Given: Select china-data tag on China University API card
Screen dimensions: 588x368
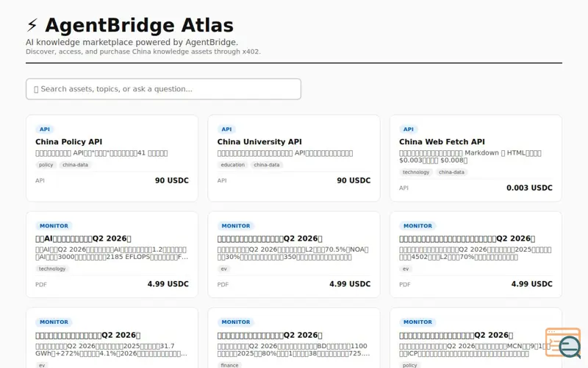Looking at the screenshot, I should pos(267,165).
